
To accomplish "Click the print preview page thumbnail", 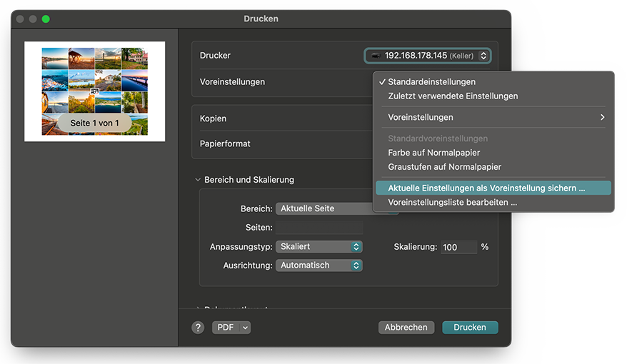I will tap(95, 91).
